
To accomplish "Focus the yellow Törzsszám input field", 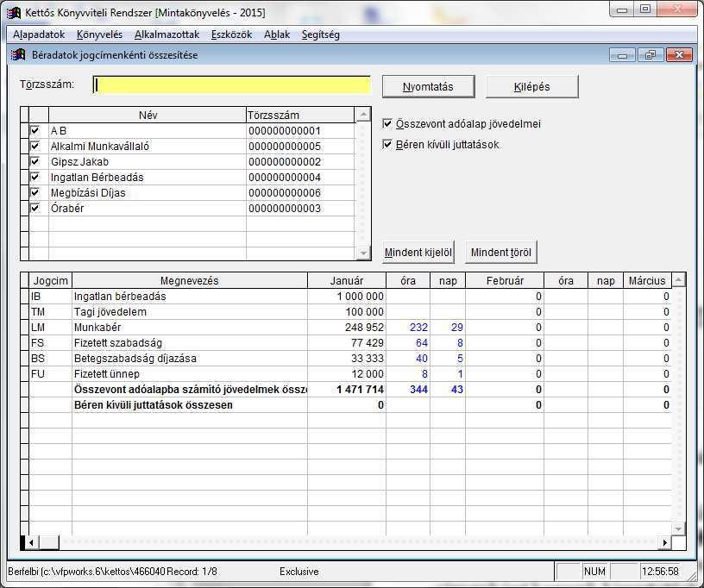I will [x=232, y=85].
